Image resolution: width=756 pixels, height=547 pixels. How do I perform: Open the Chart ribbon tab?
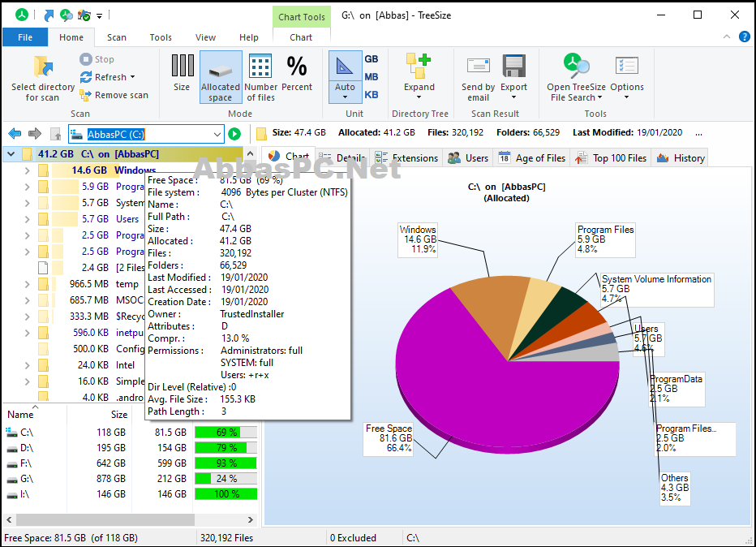(x=301, y=37)
